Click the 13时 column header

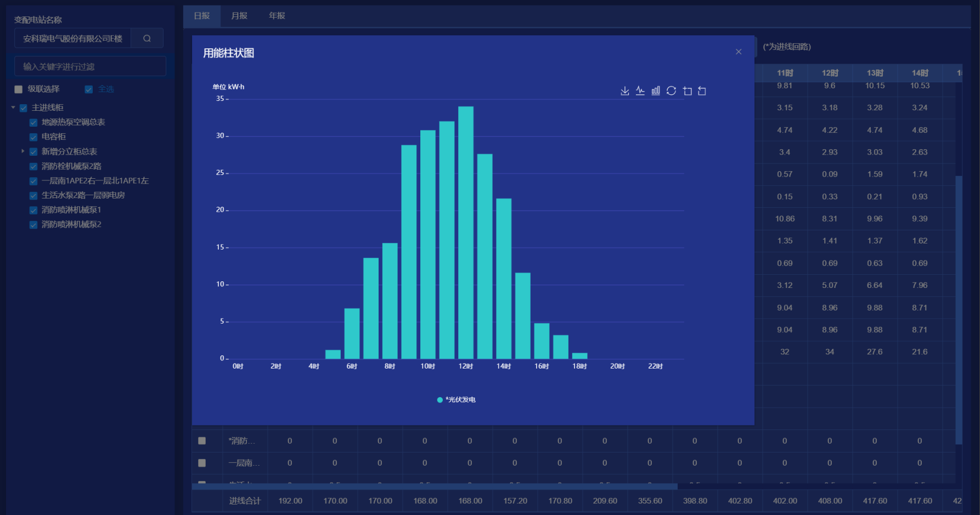click(x=875, y=73)
